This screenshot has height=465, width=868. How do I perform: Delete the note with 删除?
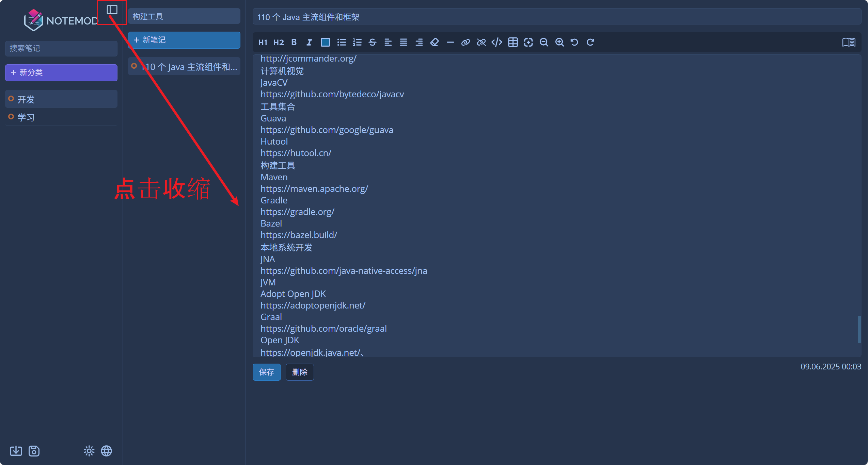click(x=300, y=372)
